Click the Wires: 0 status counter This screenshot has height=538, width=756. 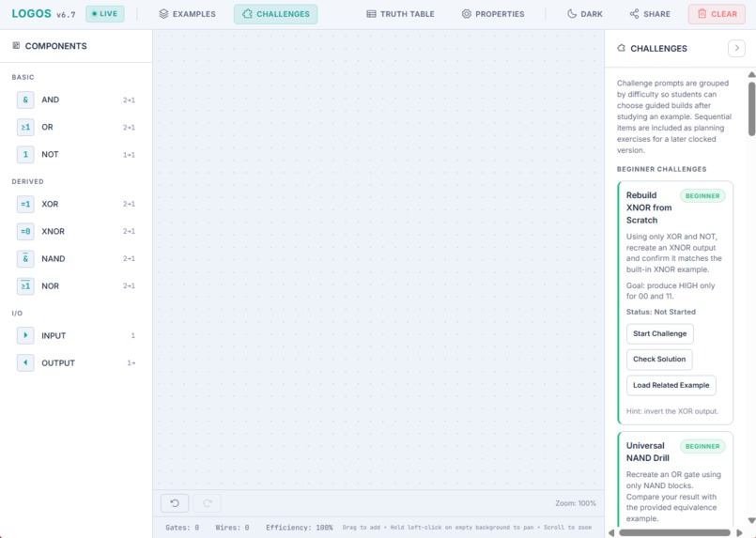[x=232, y=528]
